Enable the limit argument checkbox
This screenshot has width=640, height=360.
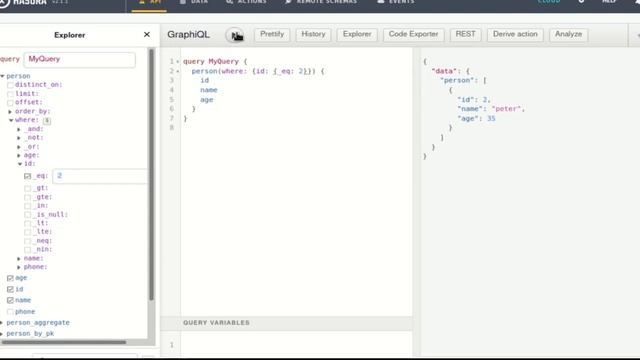(10, 94)
